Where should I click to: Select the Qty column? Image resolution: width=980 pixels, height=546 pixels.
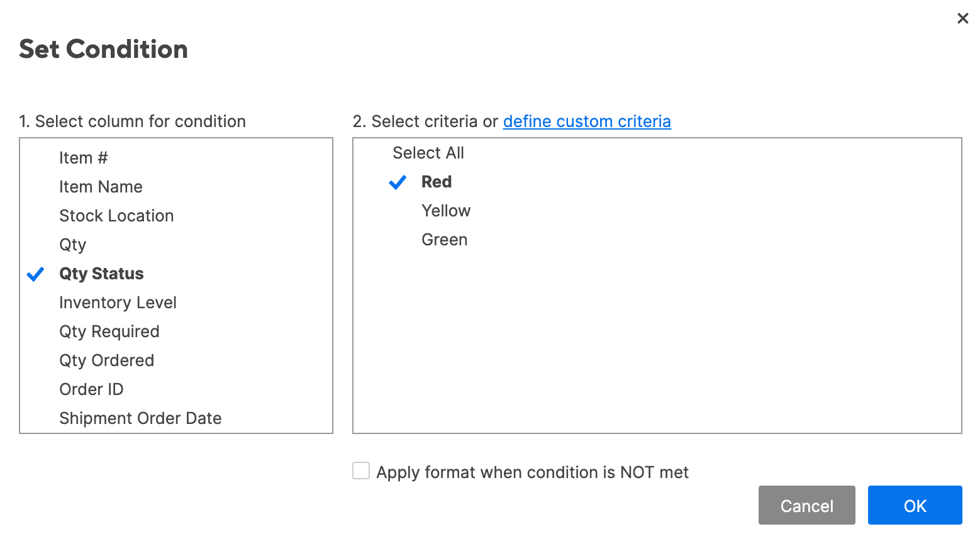click(72, 245)
